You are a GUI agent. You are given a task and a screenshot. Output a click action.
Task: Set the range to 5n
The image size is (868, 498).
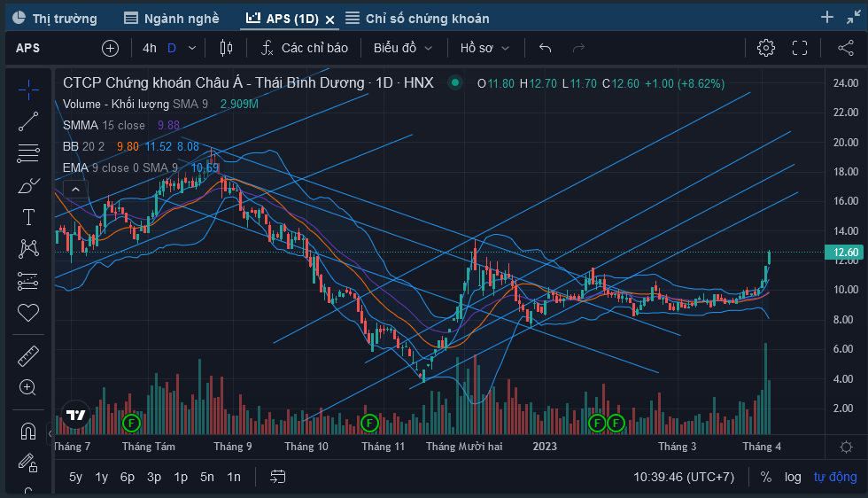pos(207,477)
